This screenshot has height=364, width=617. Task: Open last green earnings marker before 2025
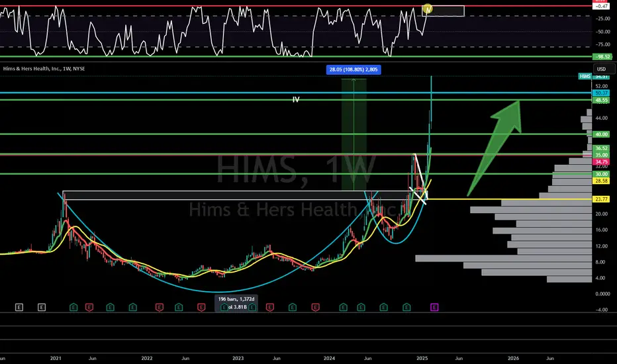pos(406,307)
